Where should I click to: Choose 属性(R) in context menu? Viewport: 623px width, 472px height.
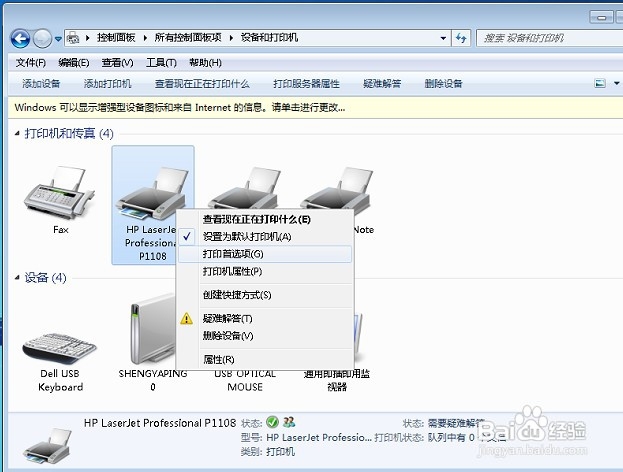pyautogui.click(x=265, y=360)
